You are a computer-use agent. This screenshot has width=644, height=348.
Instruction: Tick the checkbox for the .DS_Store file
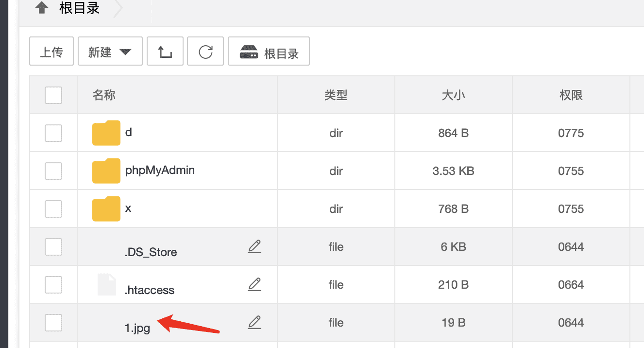coord(53,247)
